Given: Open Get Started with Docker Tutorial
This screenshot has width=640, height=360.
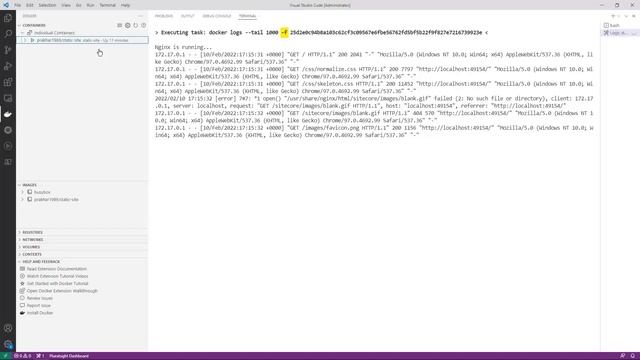Looking at the screenshot, I should 57,284.
